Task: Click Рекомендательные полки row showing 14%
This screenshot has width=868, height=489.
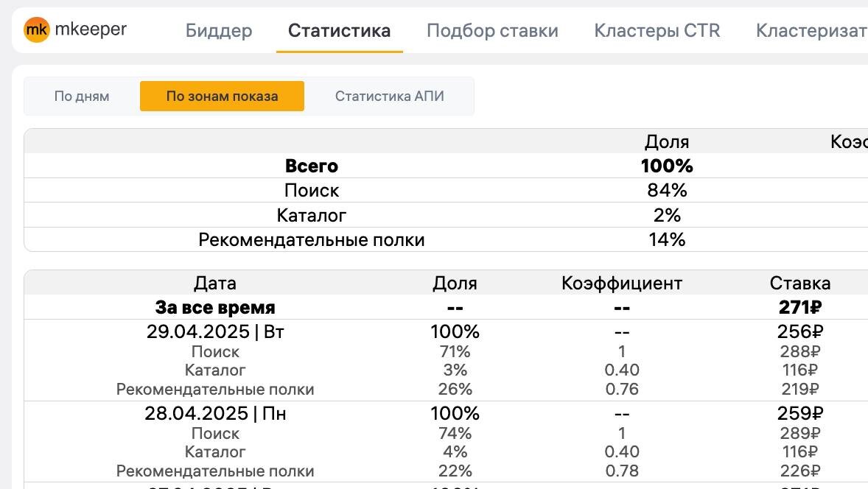Action: click(311, 239)
